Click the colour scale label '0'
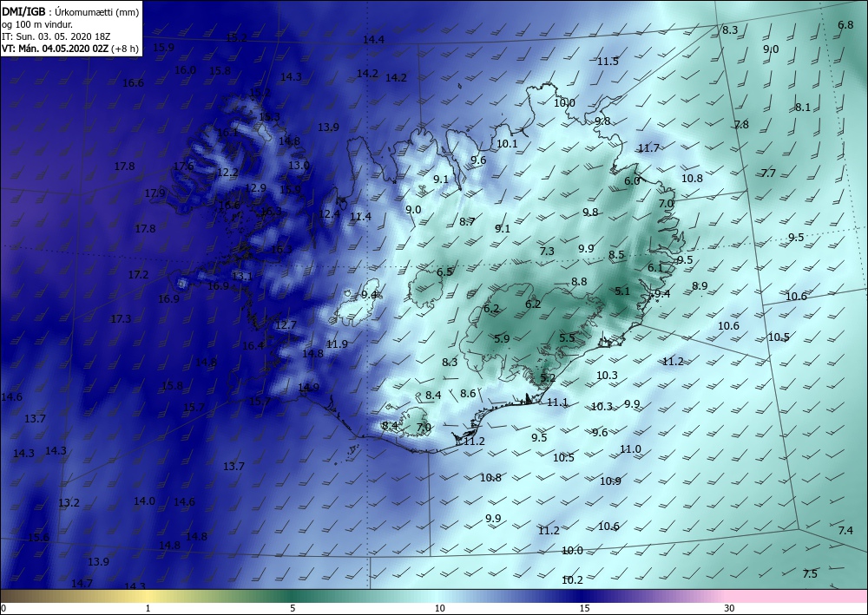The width and height of the screenshot is (868, 615). (3, 608)
